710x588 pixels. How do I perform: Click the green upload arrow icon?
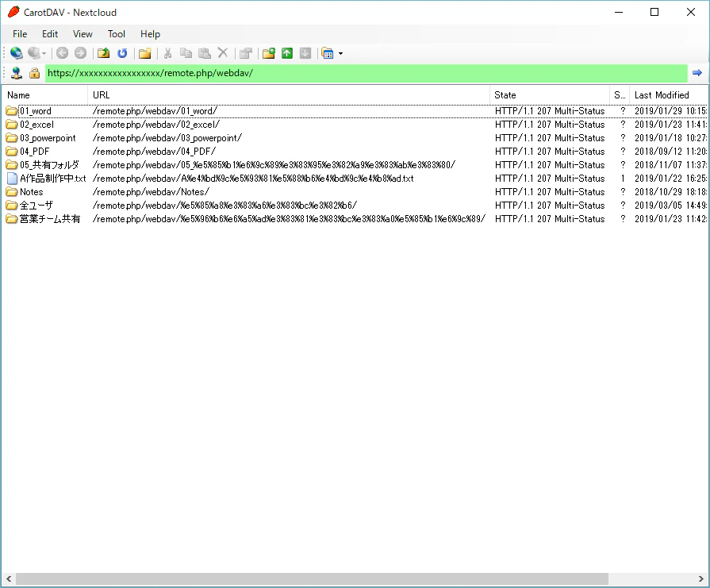287,53
